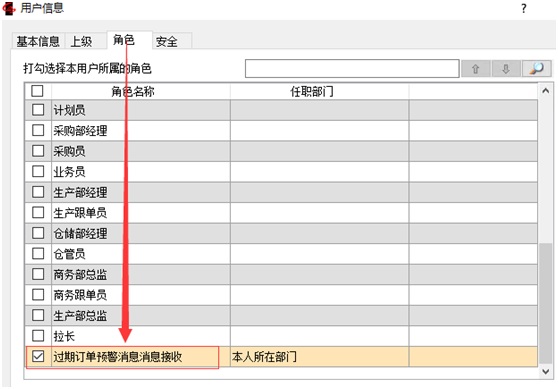Enable the 采购部经理 role checkbox

coord(38,130)
